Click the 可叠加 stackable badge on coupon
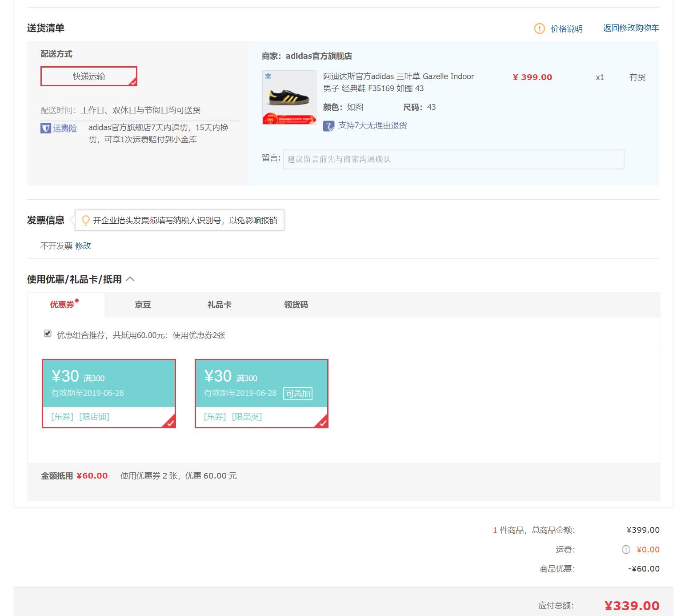Screen dimensions: 689x616 tap(298, 394)
